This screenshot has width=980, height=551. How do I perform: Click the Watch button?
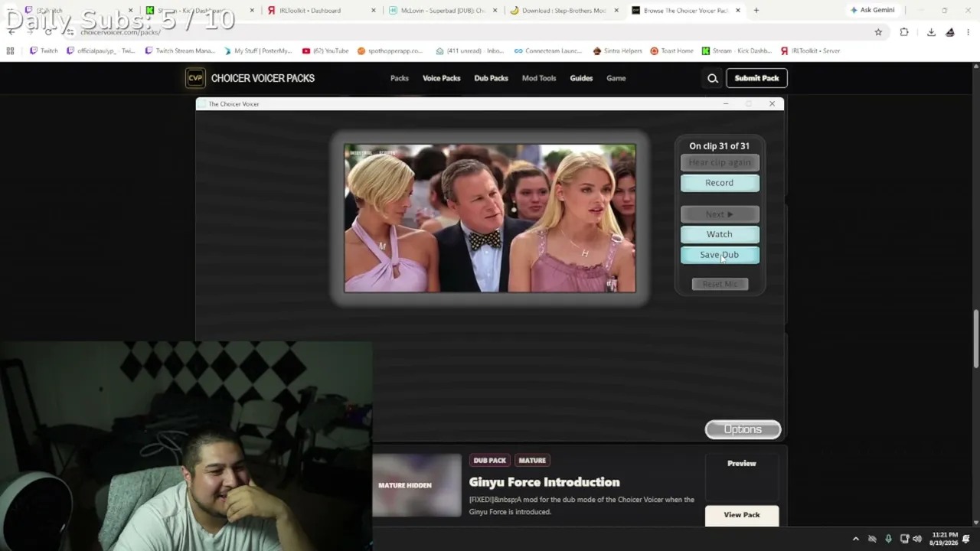pos(720,234)
